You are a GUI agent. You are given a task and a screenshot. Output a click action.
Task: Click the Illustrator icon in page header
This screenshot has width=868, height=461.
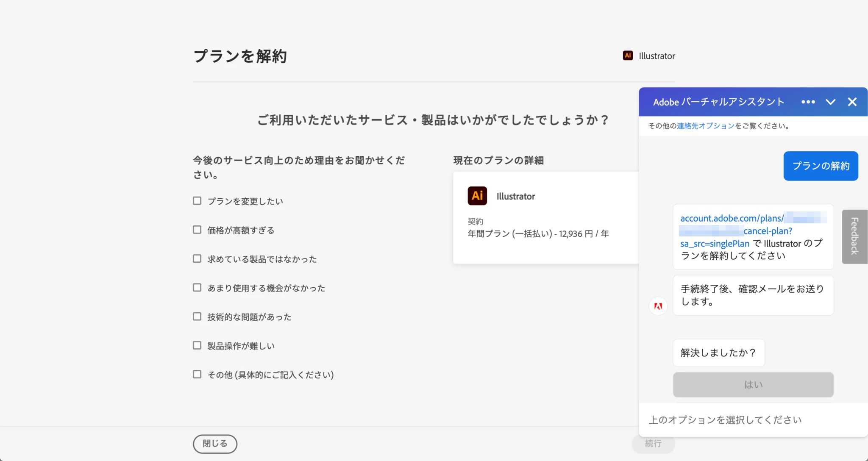click(x=628, y=56)
